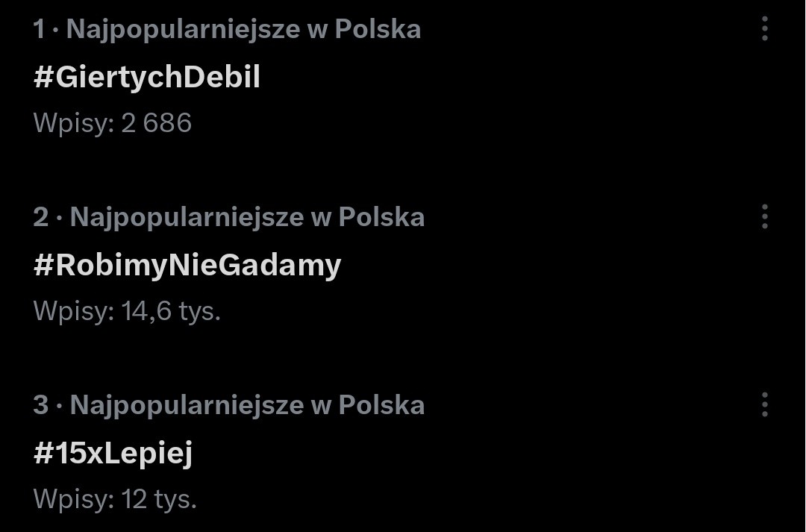806x532 pixels.
Task: Click the 'Wpisy: 2 686' post count
Action: (113, 123)
